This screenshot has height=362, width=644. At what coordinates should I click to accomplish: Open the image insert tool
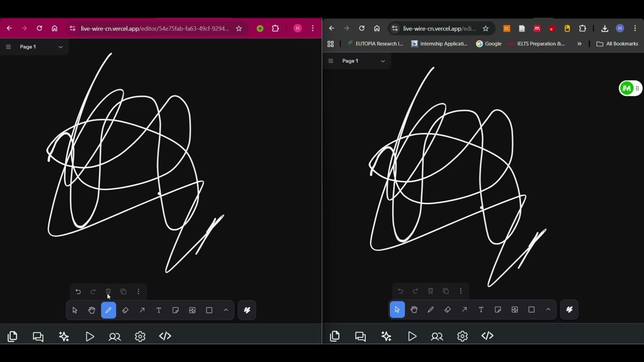pos(192,310)
